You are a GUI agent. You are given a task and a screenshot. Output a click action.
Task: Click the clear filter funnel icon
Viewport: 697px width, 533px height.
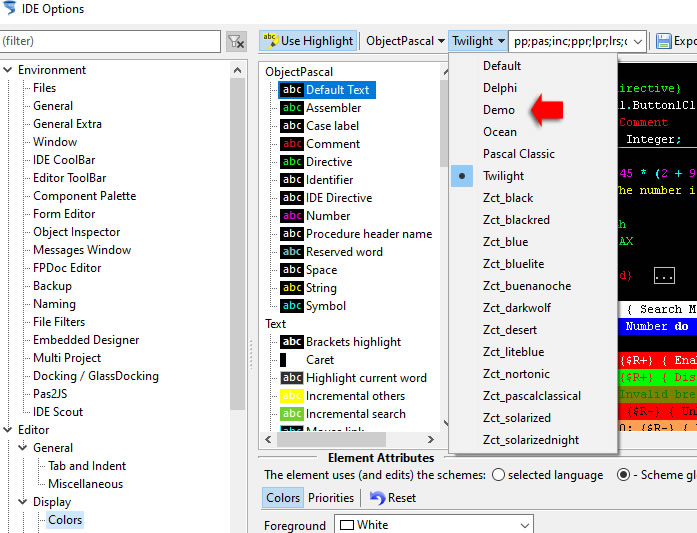pyautogui.click(x=236, y=41)
